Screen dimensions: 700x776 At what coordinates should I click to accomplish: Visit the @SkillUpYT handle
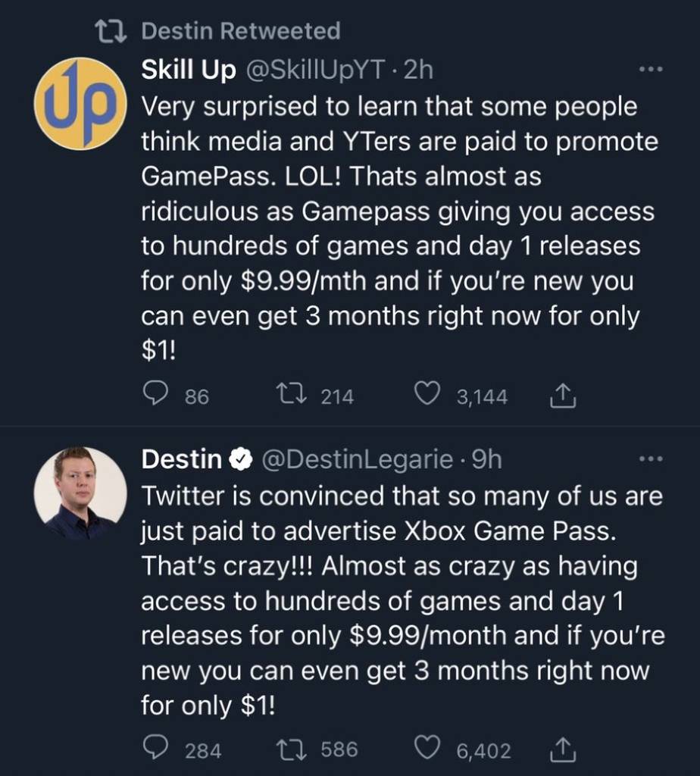coord(318,70)
